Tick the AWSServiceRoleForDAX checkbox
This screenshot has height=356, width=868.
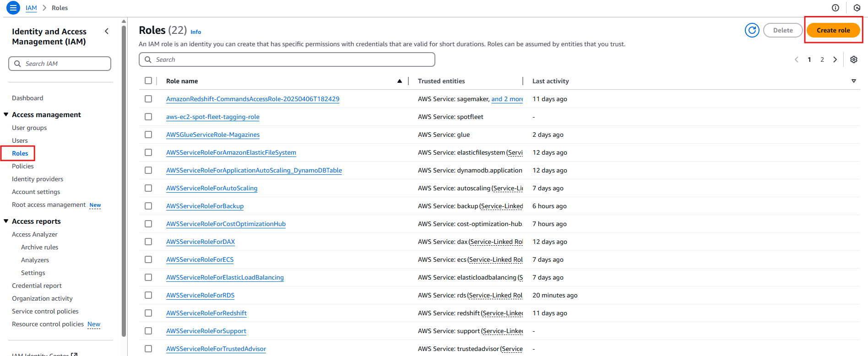click(x=148, y=242)
